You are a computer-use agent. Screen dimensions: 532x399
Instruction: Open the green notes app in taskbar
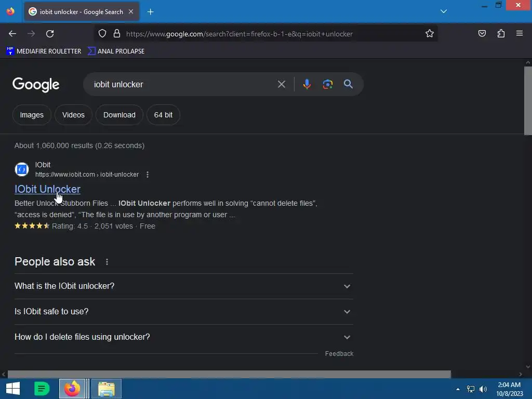42,389
